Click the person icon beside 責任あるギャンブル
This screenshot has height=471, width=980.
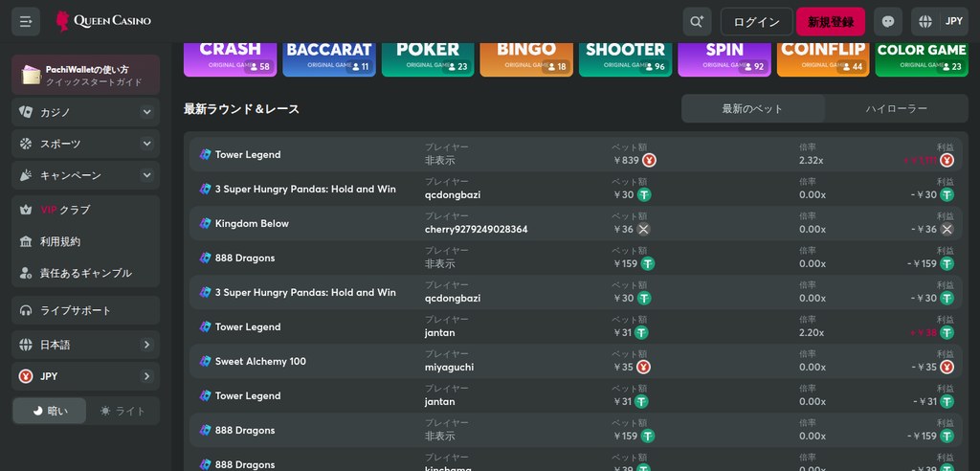coord(26,274)
